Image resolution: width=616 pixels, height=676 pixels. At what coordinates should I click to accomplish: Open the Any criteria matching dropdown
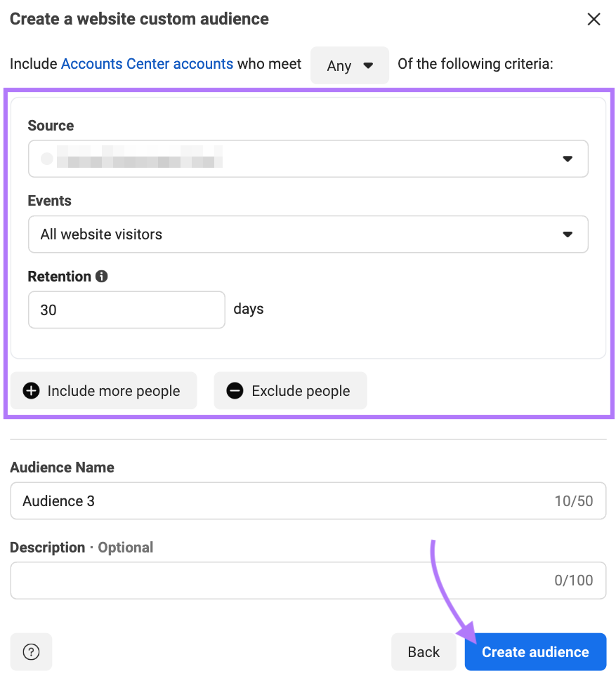tap(349, 65)
